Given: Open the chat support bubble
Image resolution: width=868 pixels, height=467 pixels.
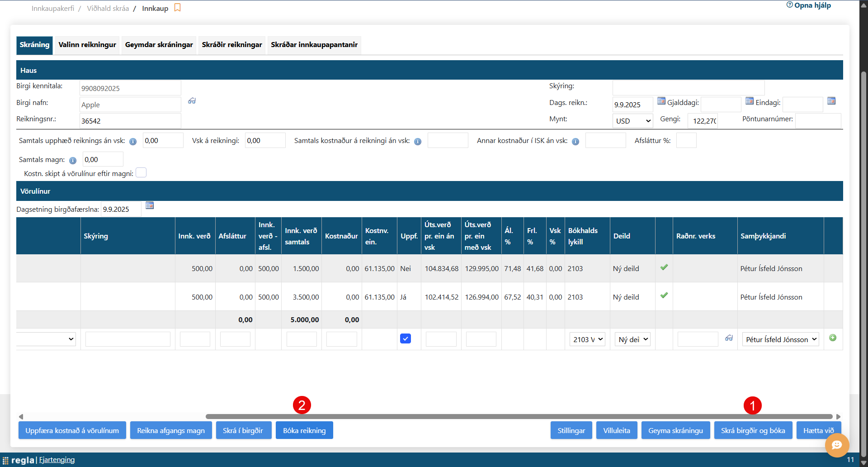Looking at the screenshot, I should [837, 445].
